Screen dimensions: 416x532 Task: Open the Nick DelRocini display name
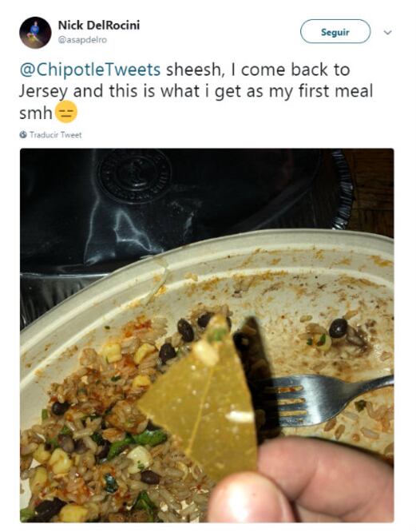pyautogui.click(x=99, y=25)
